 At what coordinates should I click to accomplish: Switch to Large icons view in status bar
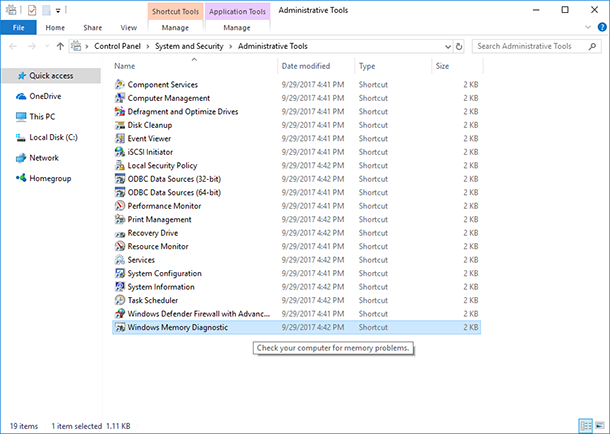[x=600, y=426]
